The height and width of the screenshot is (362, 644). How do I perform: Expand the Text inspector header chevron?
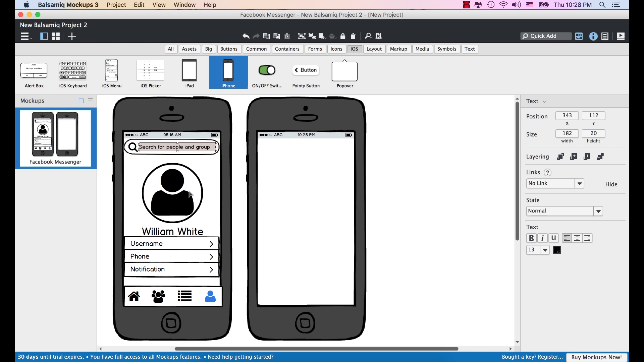coord(544,102)
